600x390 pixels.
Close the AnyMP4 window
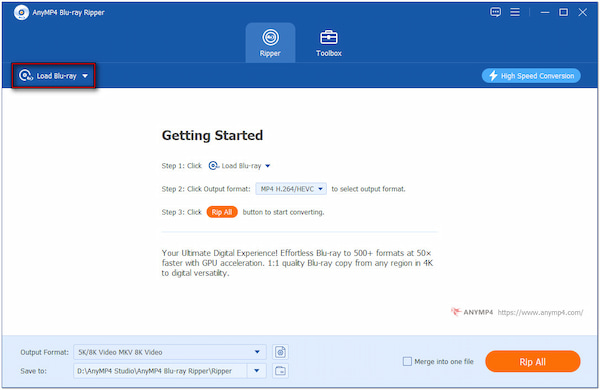(x=582, y=12)
